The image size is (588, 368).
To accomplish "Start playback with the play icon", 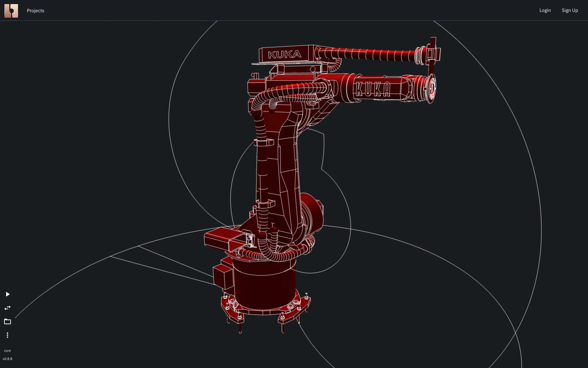I will [7, 294].
